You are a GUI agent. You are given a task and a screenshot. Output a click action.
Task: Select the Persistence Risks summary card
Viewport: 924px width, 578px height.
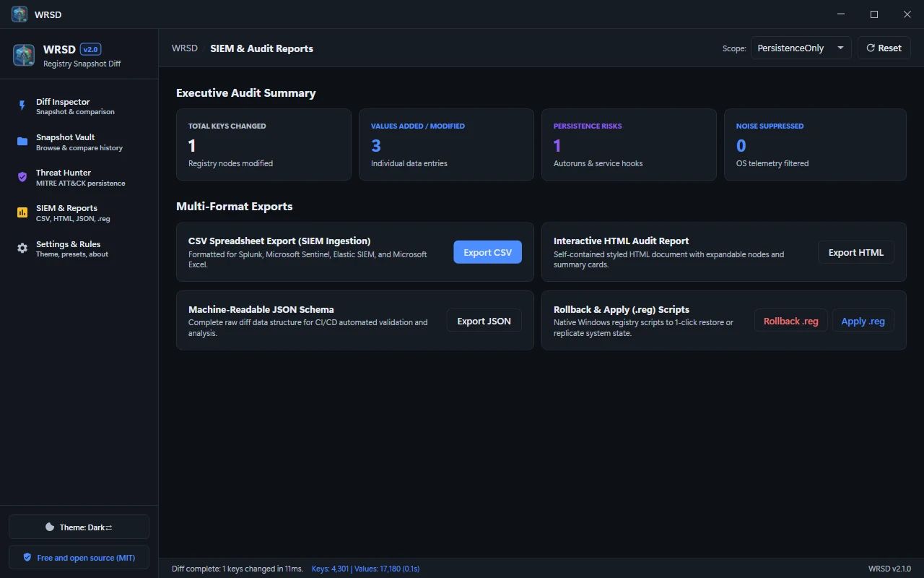[x=629, y=144]
